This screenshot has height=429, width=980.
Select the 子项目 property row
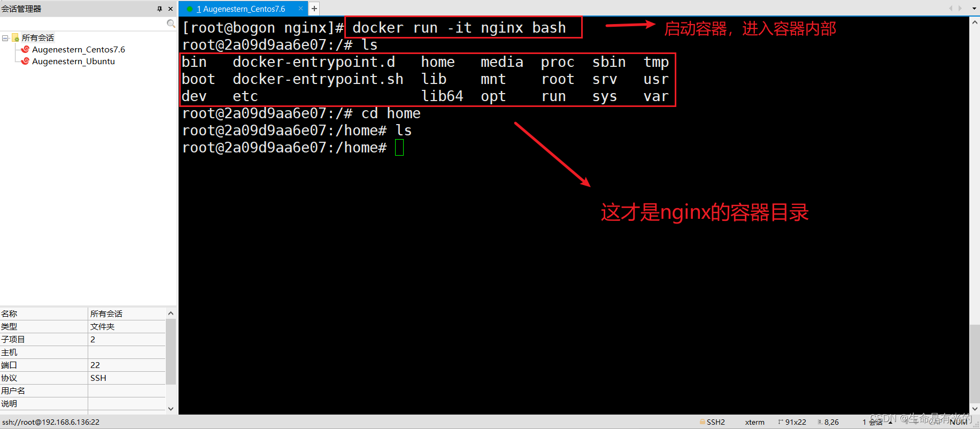(x=83, y=339)
